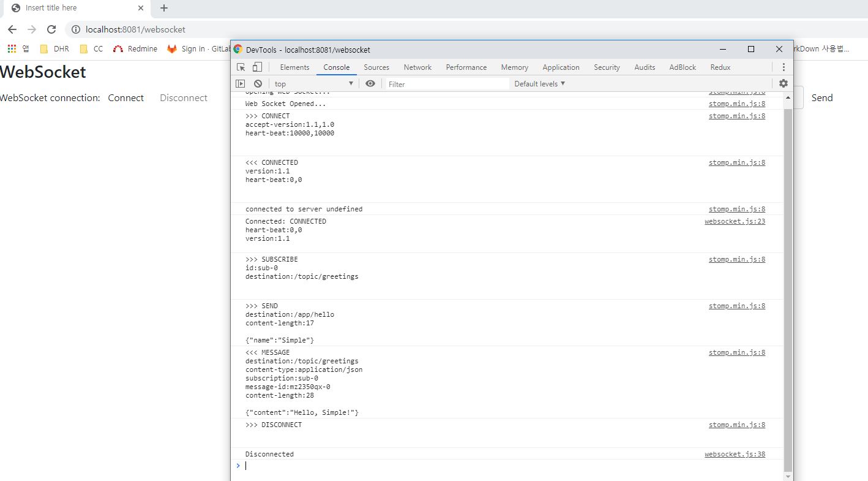
Task: Show the console sidebar icon
Action: [x=241, y=83]
